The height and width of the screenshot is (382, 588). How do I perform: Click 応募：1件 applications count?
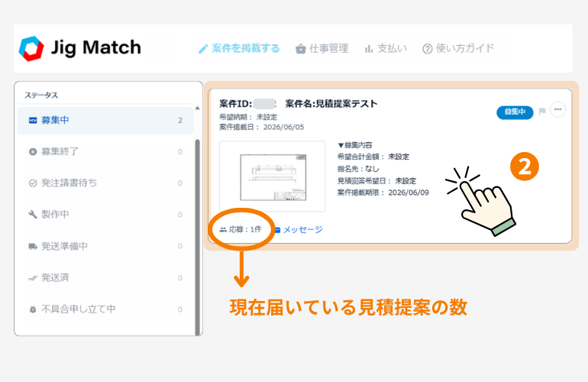pyautogui.click(x=241, y=229)
